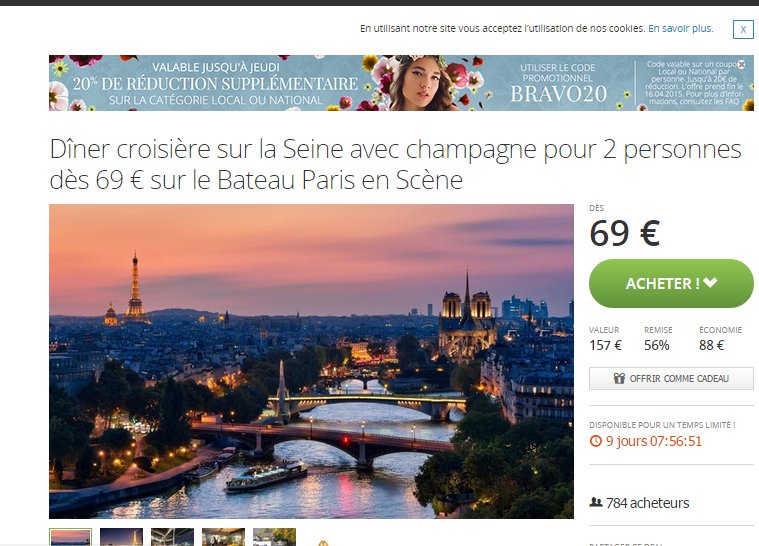Close the cookie notice with X
Viewport: 759px width, 546px height.
[743, 30]
